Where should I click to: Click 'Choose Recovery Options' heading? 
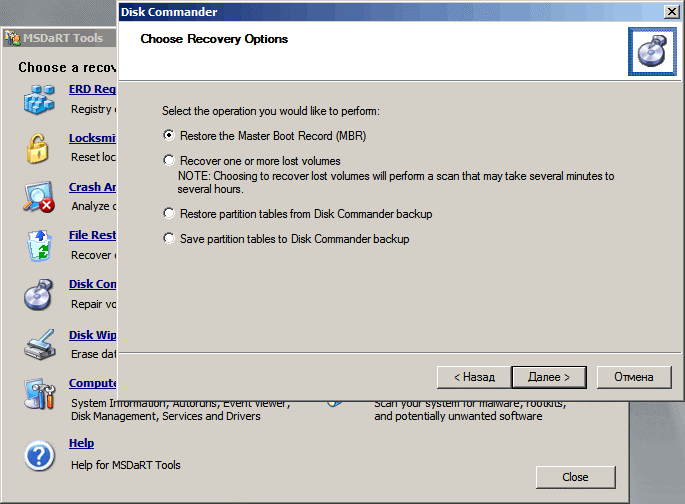[214, 39]
